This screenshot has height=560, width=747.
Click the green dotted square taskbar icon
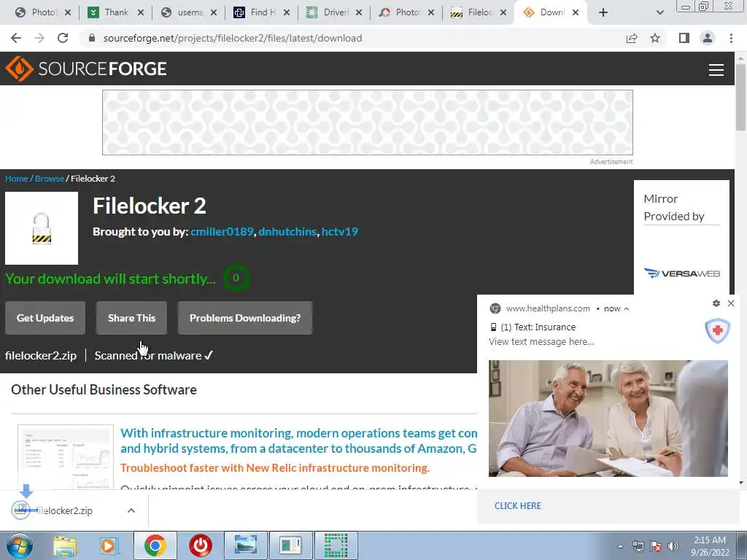pyautogui.click(x=336, y=545)
